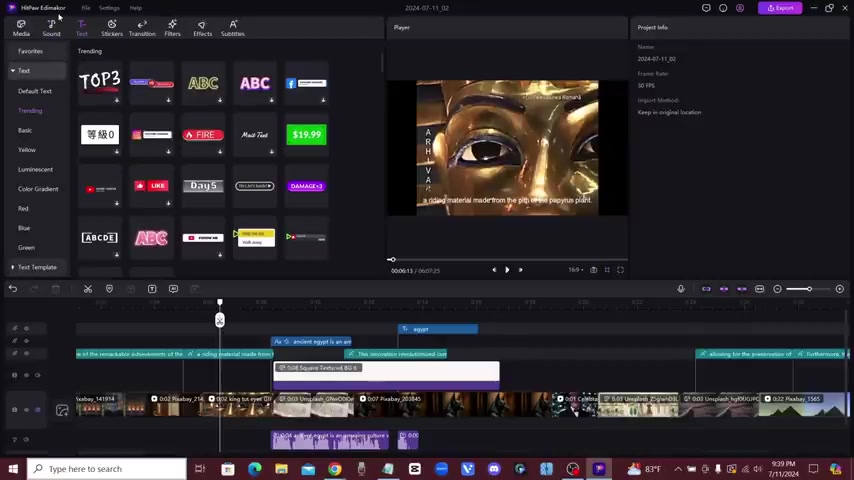The height and width of the screenshot is (480, 854).
Task: Expand the Text Template category
Action: coord(13,267)
